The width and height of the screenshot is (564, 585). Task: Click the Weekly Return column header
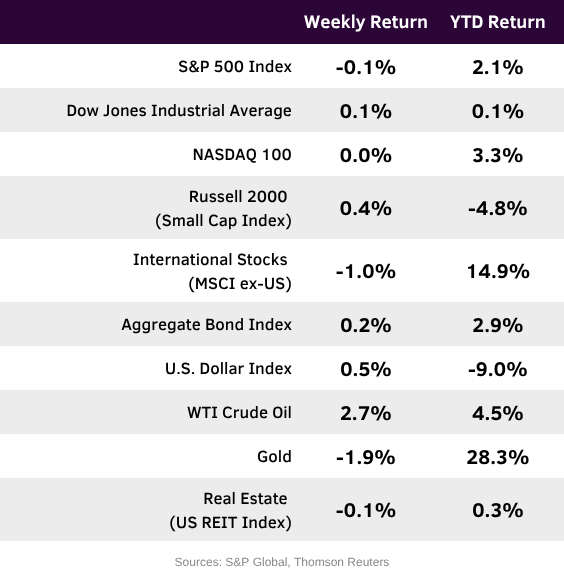(366, 22)
